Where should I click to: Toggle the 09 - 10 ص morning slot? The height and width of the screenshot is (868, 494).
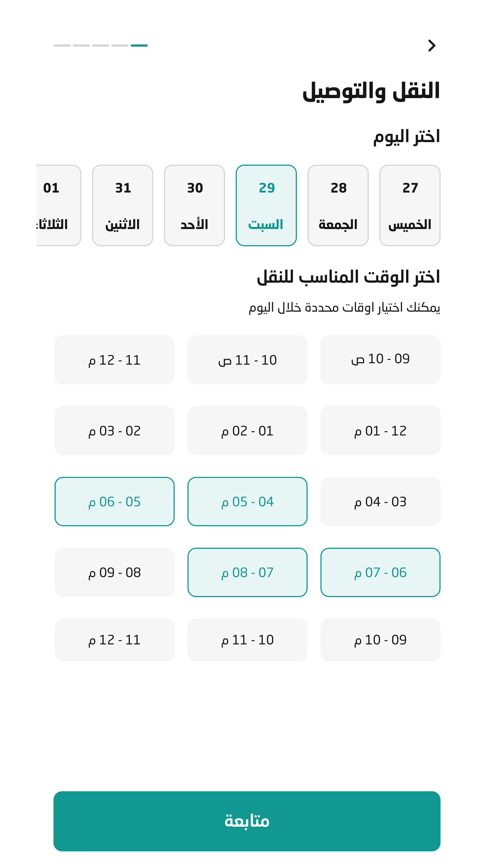380,359
